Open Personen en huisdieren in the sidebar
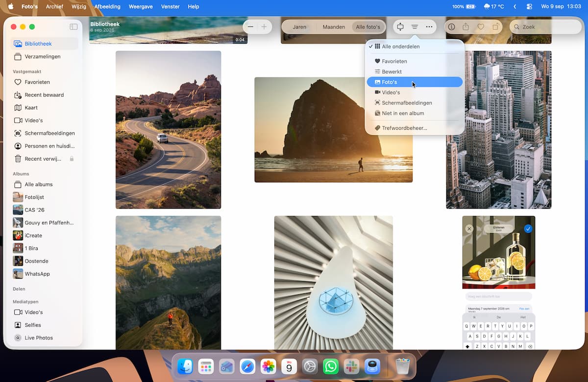 pyautogui.click(x=45, y=146)
